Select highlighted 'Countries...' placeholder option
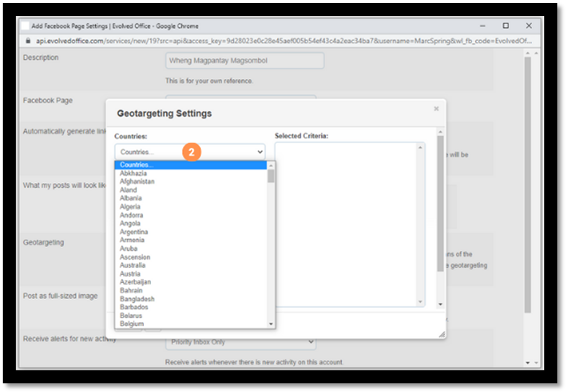Image resolution: width=566 pixels, height=392 pixels. 191,165
